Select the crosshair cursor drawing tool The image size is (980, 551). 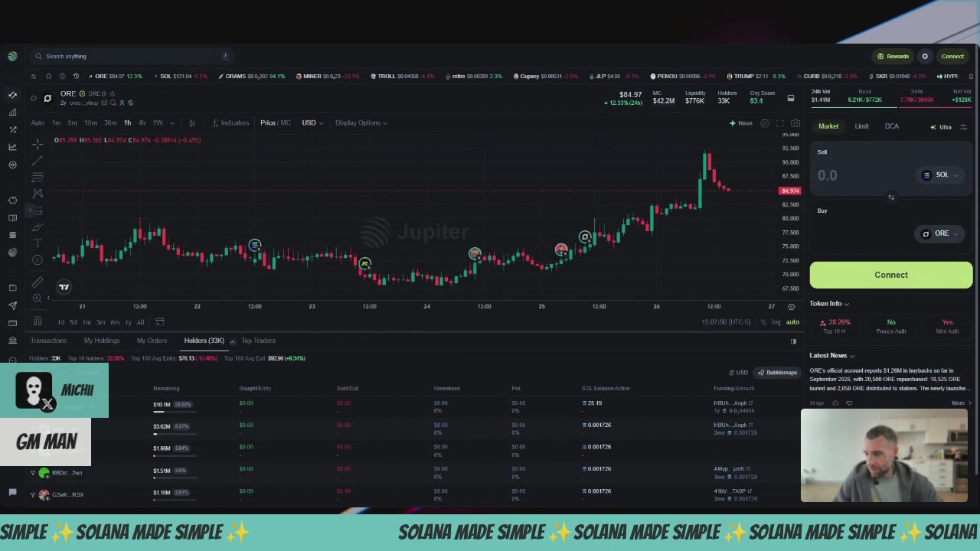pos(38,143)
